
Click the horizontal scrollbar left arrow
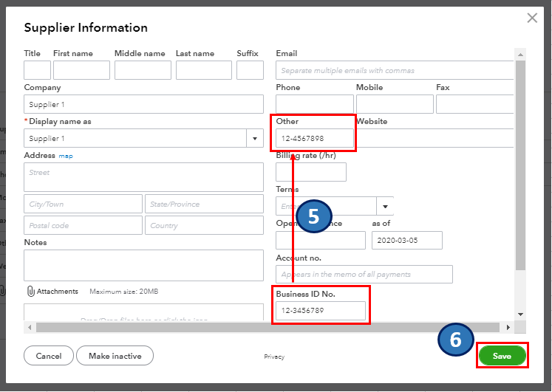tap(30, 327)
